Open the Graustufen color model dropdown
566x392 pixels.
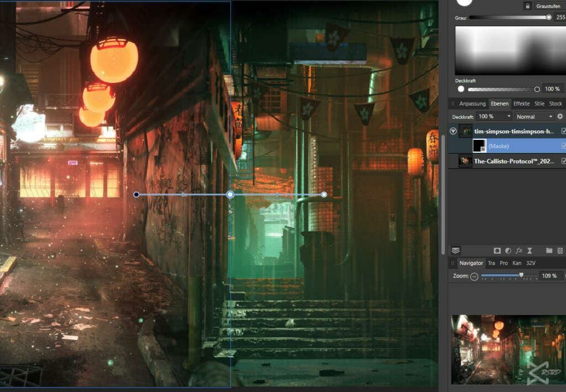[548, 6]
